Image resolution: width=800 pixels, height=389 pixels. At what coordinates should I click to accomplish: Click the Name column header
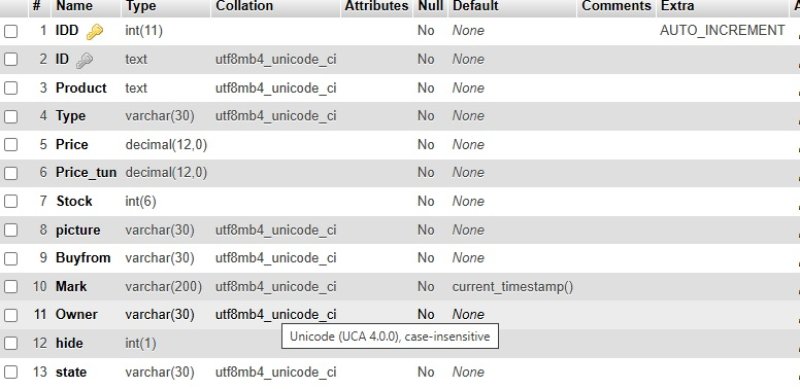tap(74, 6)
